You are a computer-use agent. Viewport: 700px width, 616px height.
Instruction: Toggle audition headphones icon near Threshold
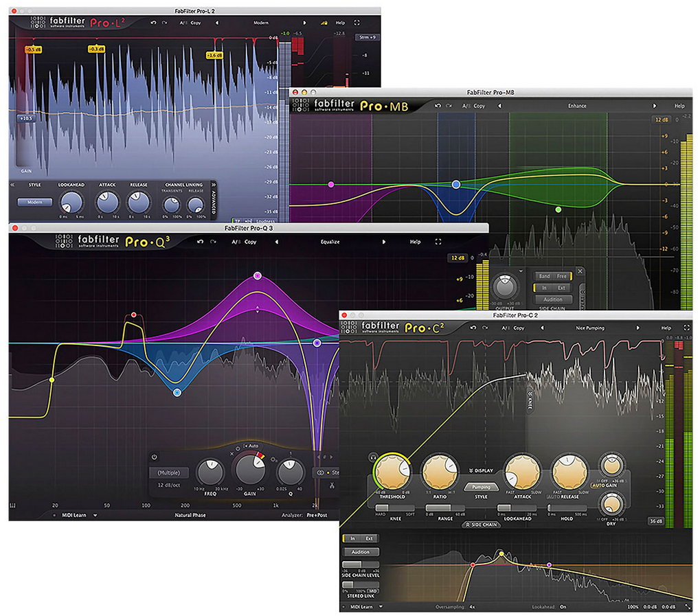click(x=373, y=457)
